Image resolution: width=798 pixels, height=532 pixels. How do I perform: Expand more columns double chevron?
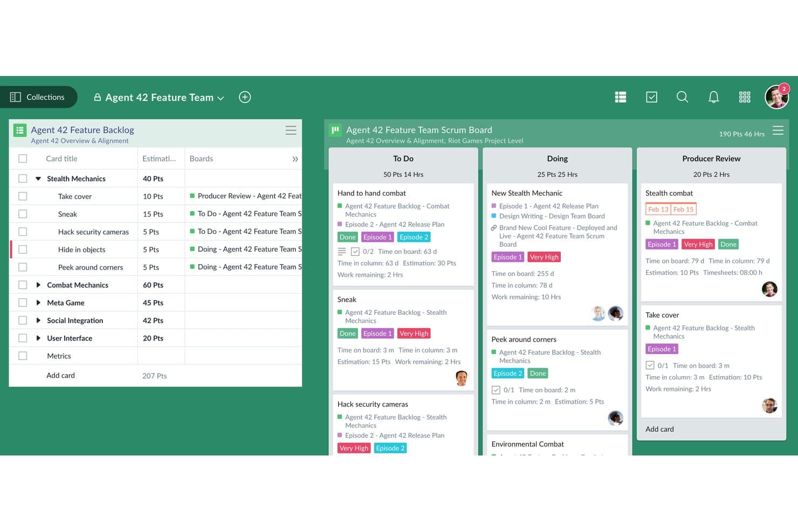[x=295, y=159]
